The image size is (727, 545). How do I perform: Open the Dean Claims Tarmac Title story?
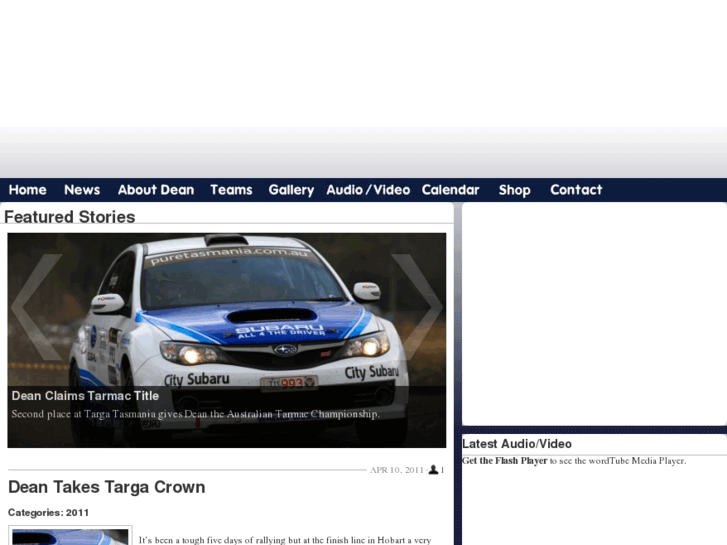click(85, 396)
